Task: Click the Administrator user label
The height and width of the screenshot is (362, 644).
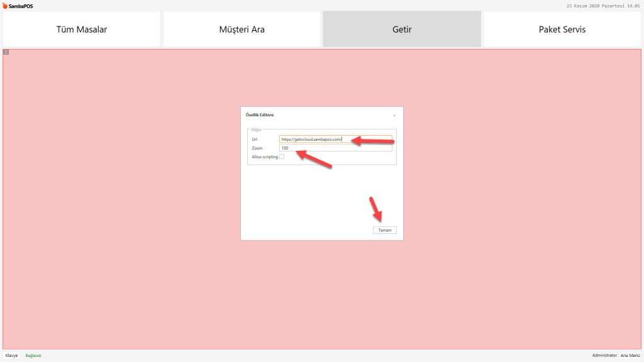Action: (x=604, y=356)
